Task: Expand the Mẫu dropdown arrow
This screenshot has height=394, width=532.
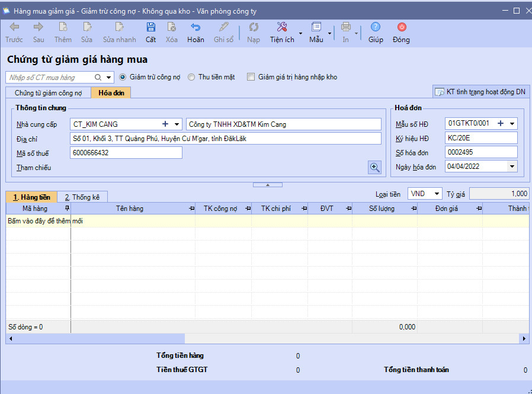Action: click(329, 33)
